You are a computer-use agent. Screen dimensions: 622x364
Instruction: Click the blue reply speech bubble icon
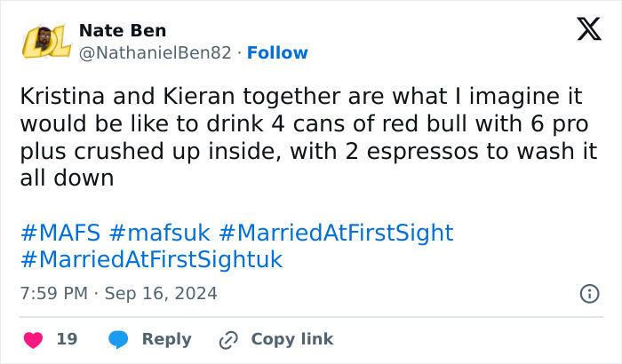click(x=118, y=339)
